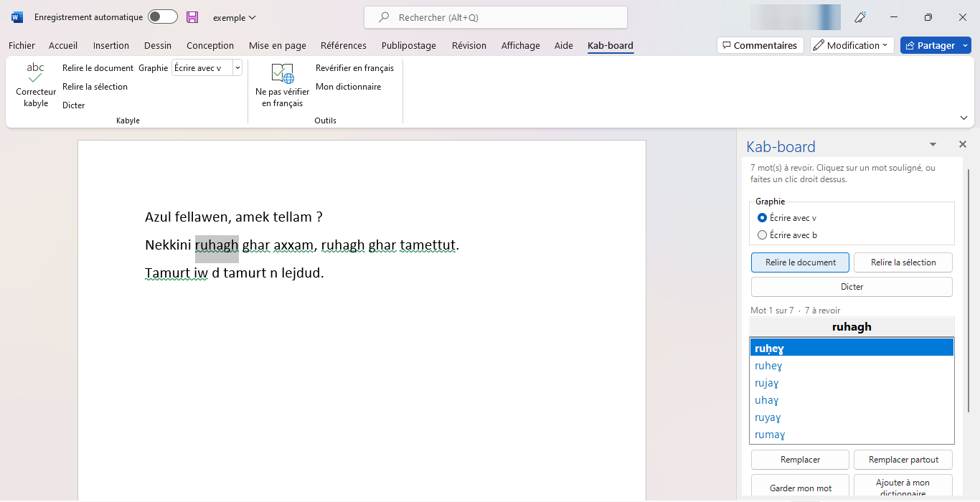Select Écrire avec v radio option
Screen dimensions: 980x502
point(762,218)
